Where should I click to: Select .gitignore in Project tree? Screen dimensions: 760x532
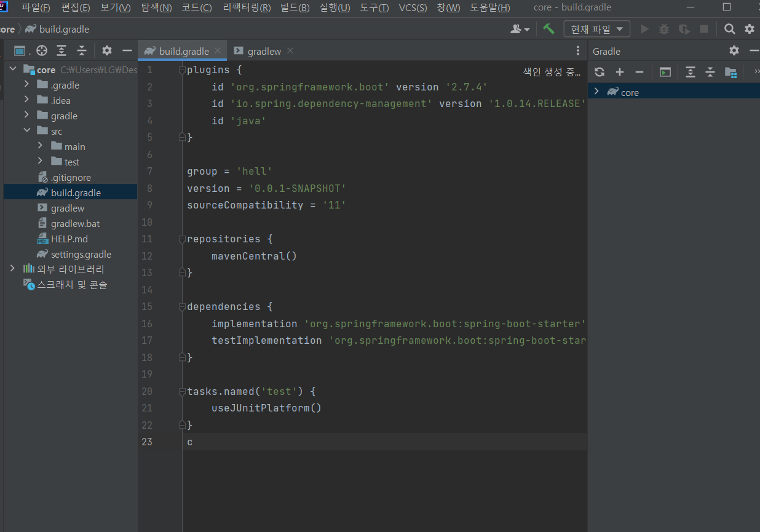point(71,177)
